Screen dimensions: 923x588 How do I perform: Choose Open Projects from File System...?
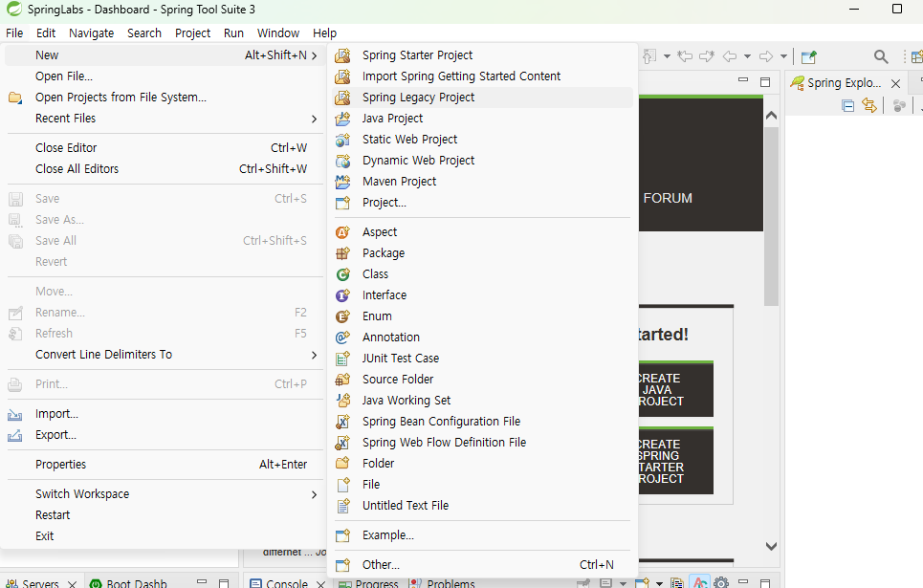point(165,98)
